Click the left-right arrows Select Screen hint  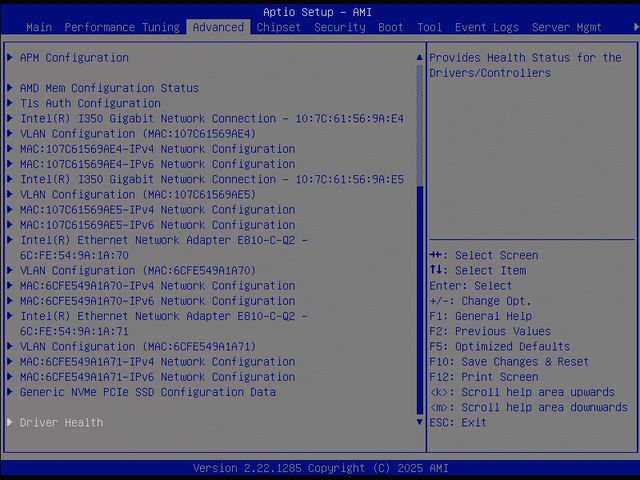(484, 255)
